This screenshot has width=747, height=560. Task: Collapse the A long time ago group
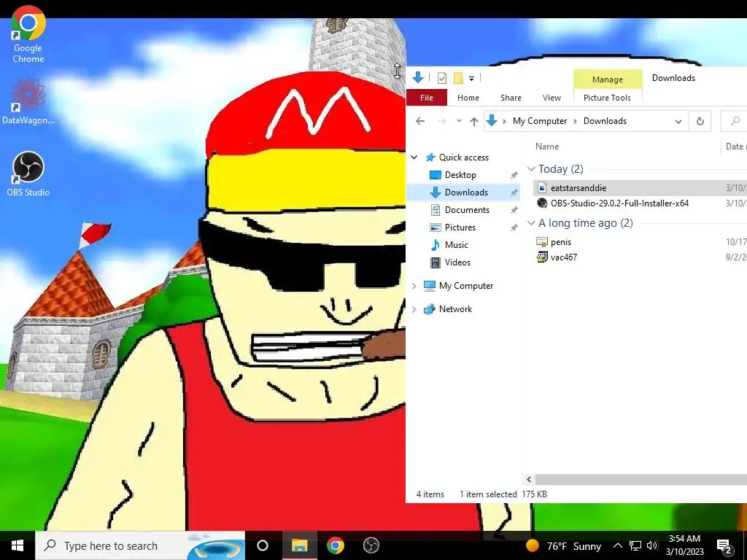[x=531, y=223]
